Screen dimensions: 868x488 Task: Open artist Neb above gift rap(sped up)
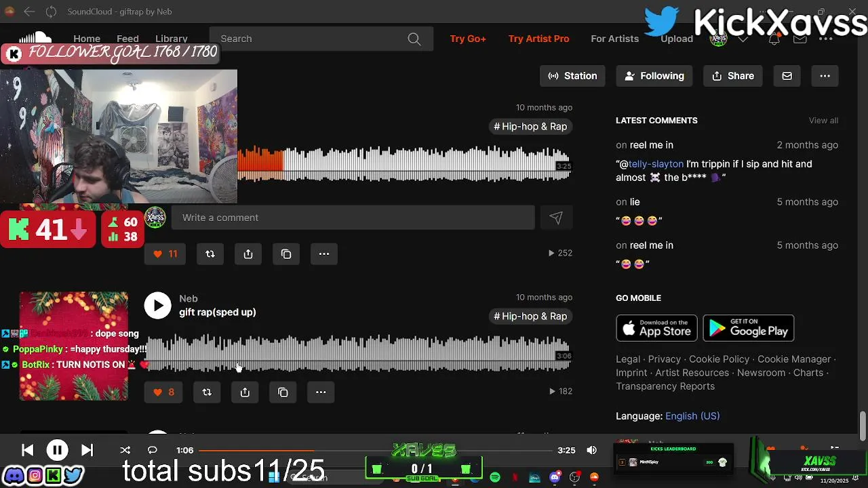click(189, 299)
